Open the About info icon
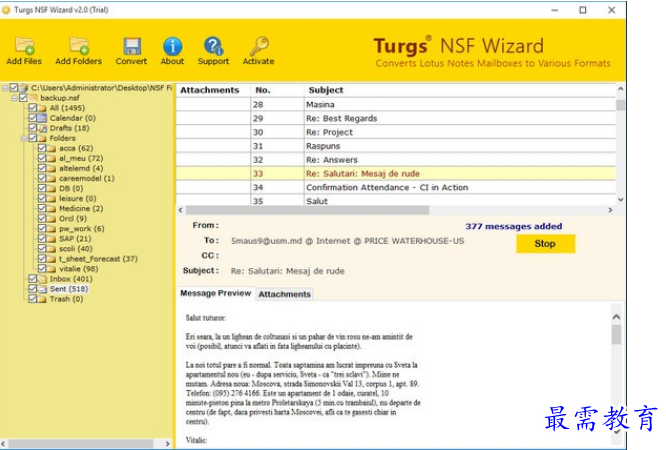The image size is (666, 450). 172,46
